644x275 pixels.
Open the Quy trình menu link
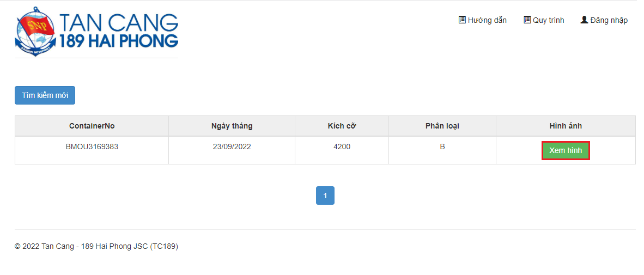click(544, 20)
